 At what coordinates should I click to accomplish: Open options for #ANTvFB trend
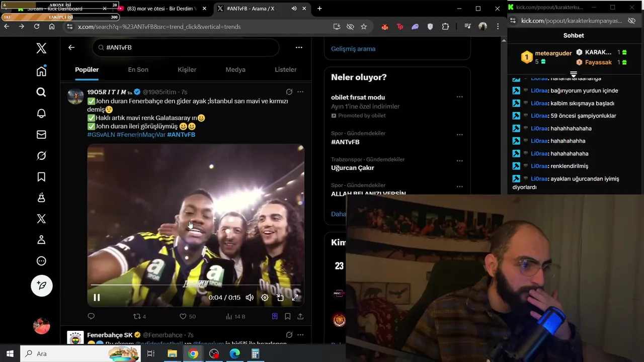click(x=459, y=135)
